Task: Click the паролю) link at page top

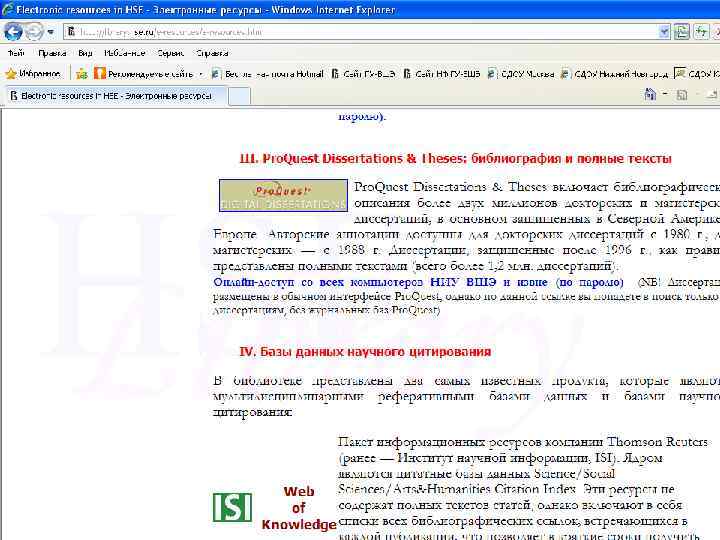Action: 362,116
